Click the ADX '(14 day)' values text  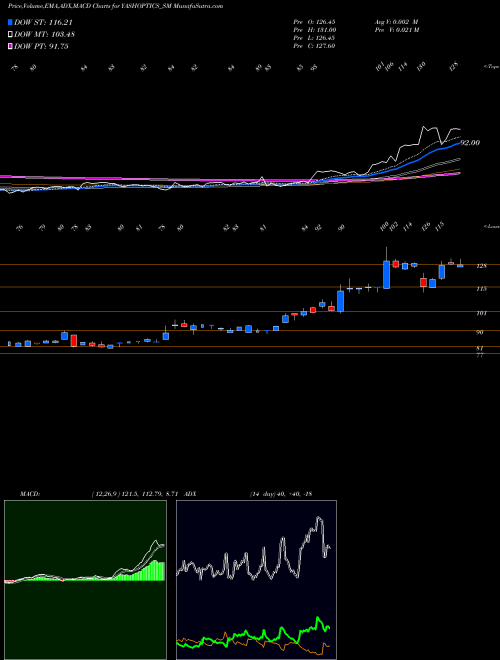pos(281,494)
